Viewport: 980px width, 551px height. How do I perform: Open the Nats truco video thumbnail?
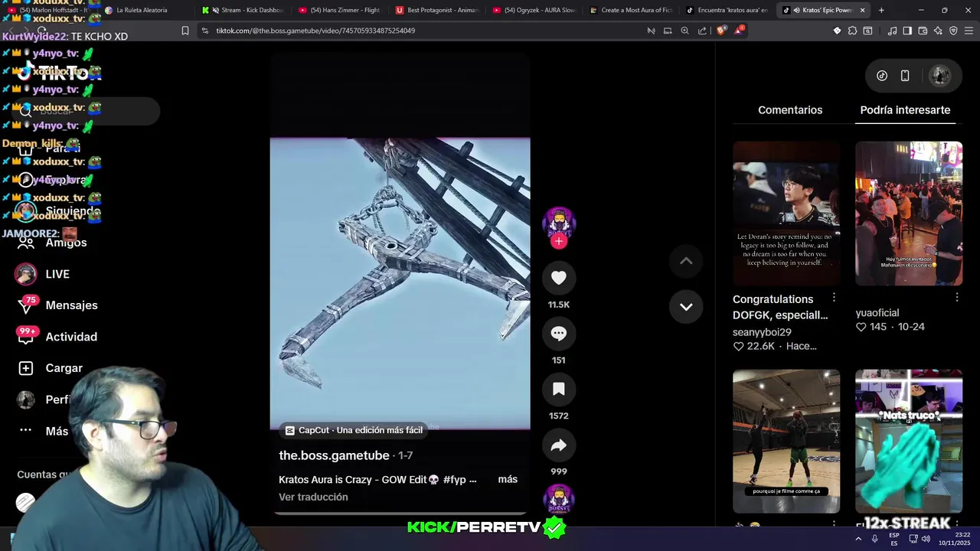click(909, 442)
